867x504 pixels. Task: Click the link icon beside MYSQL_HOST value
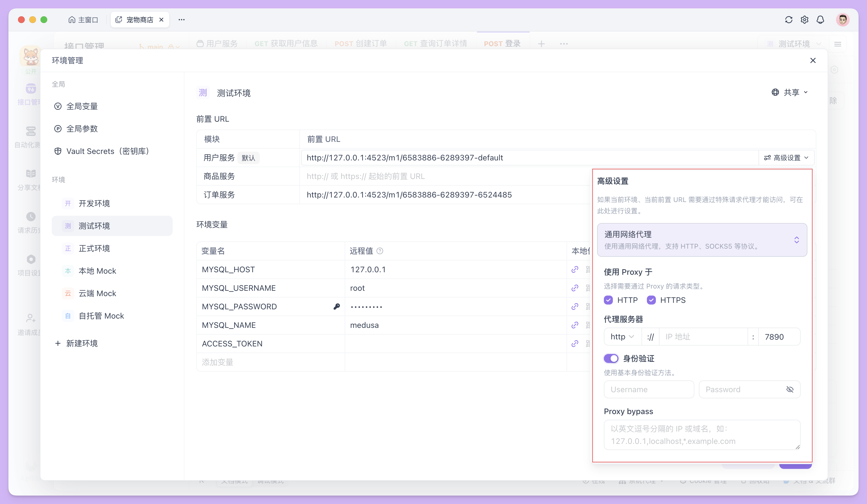coord(575,269)
